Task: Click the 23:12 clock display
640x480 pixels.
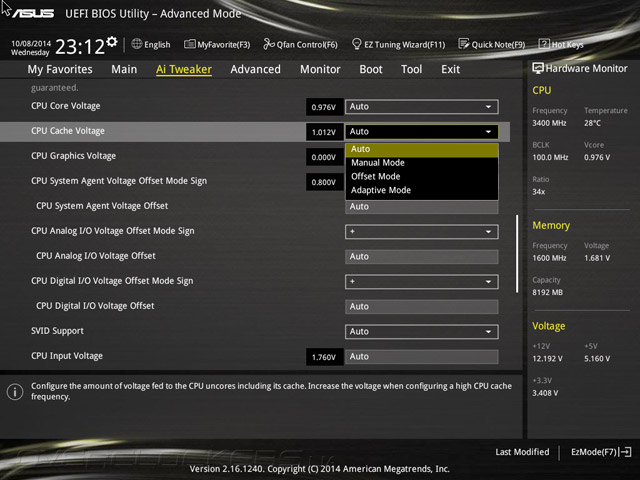Action: [x=80, y=47]
